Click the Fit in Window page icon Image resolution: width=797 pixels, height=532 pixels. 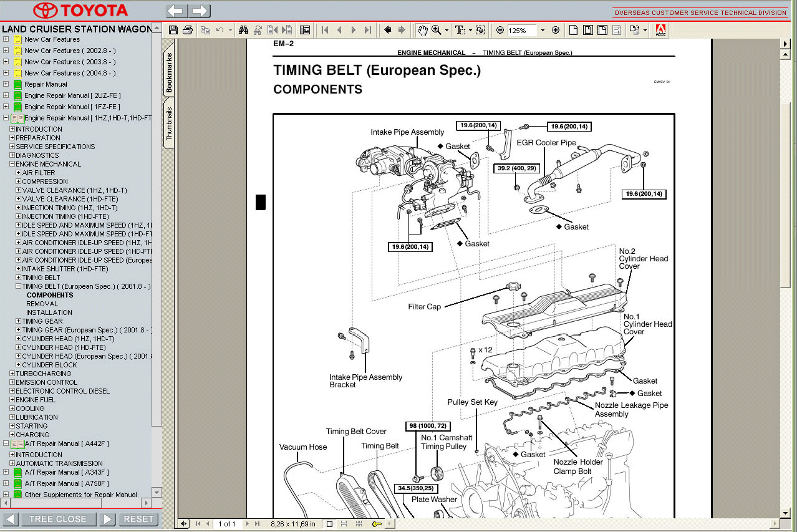(x=587, y=30)
